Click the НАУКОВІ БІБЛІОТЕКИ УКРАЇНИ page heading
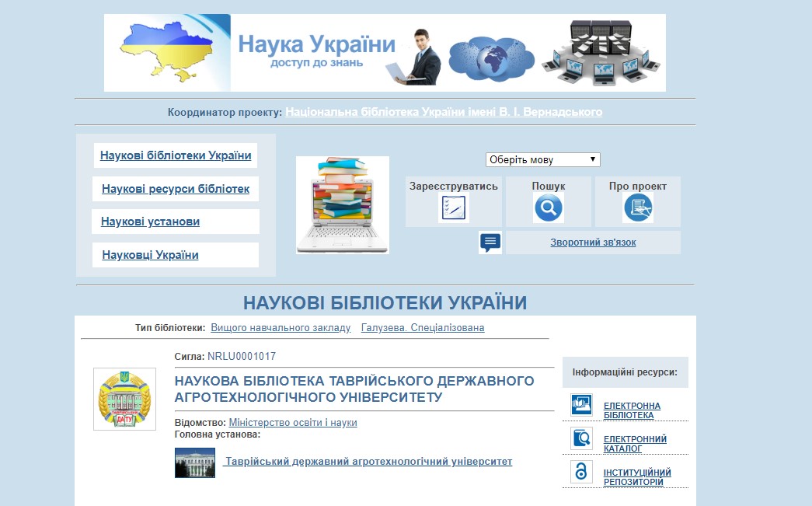 tap(385, 303)
